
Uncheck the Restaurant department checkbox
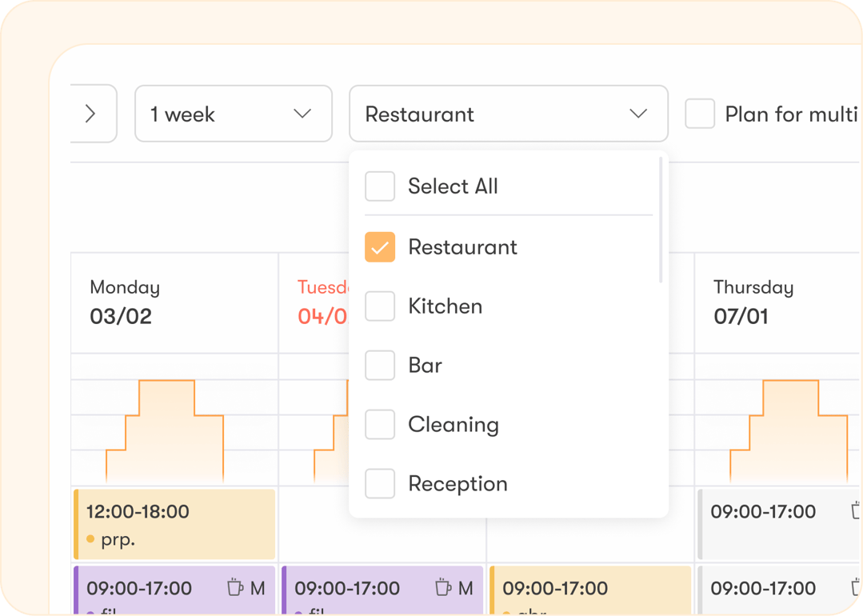380,247
